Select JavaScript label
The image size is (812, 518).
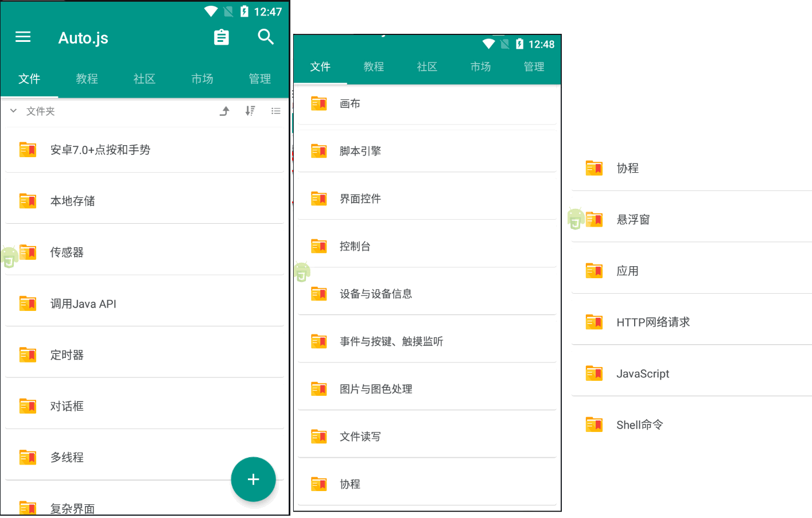pyautogui.click(x=643, y=373)
